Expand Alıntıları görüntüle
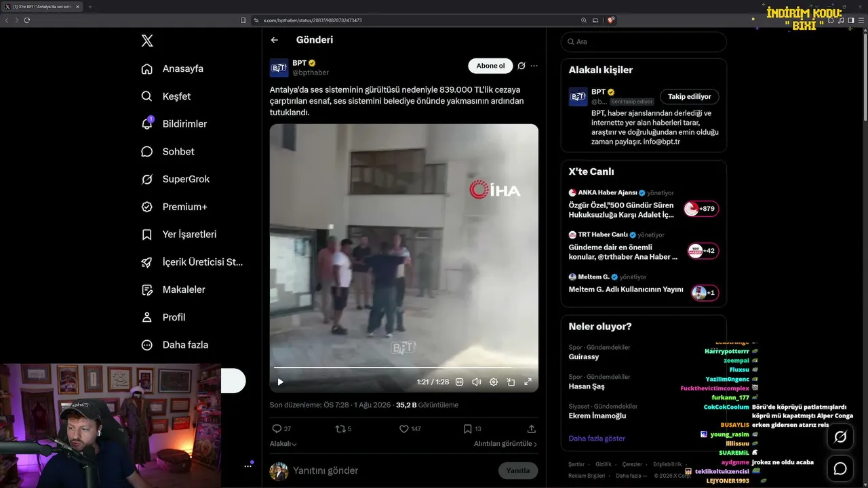 pyautogui.click(x=505, y=444)
